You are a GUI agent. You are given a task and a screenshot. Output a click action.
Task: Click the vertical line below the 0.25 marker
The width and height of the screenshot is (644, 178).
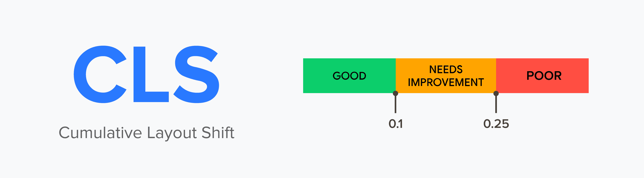click(496, 105)
